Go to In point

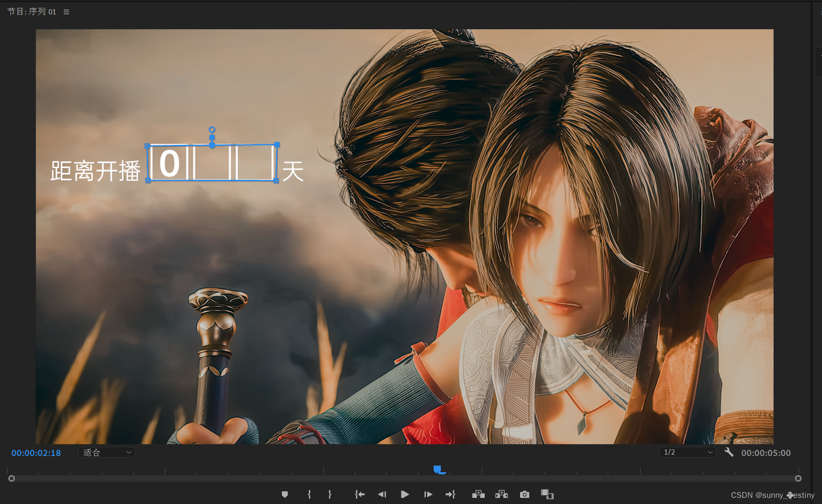click(x=360, y=494)
